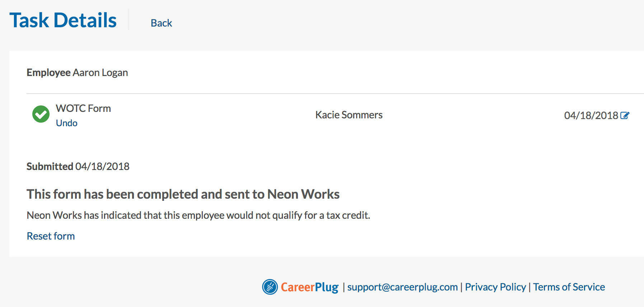Viewport: 644px width, 307px height.
Task: Click the assignee name Kacie Sommers
Action: (349, 115)
